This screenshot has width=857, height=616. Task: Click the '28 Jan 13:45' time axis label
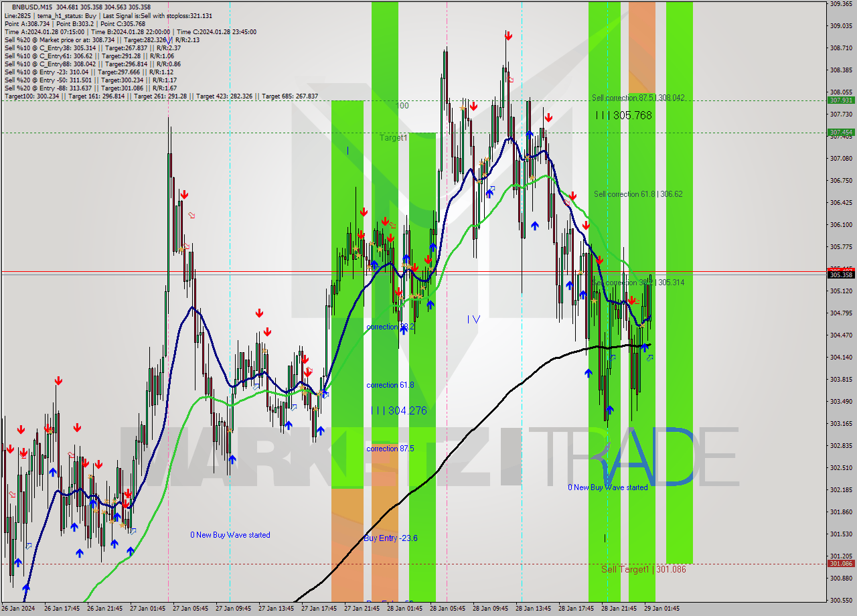533,609
